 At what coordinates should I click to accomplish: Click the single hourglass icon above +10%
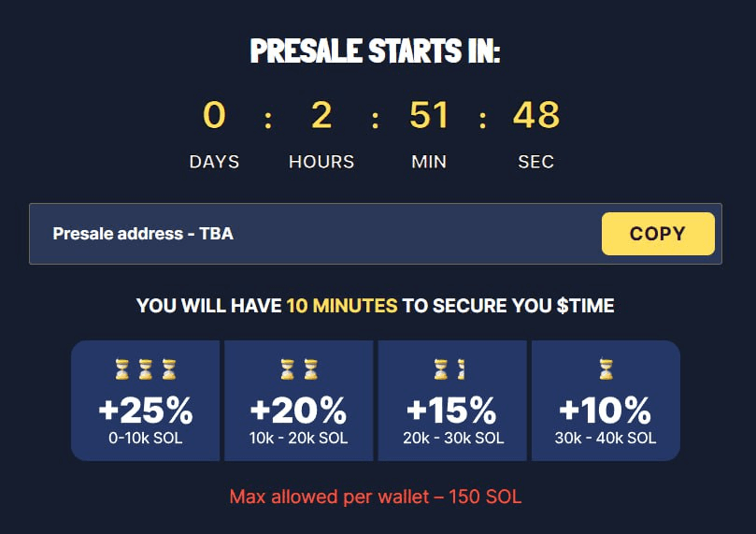[x=606, y=369]
